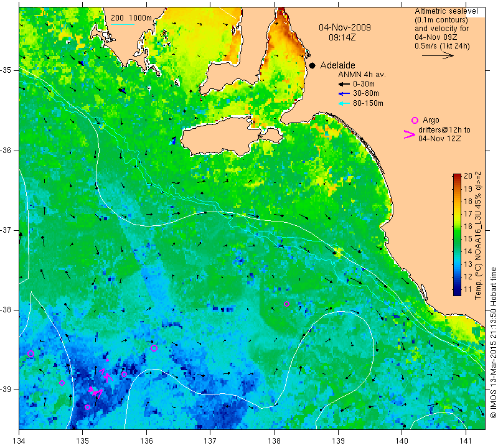Click the black Adelaide city dot marker
The width and height of the screenshot is (498, 448).
[x=312, y=65]
